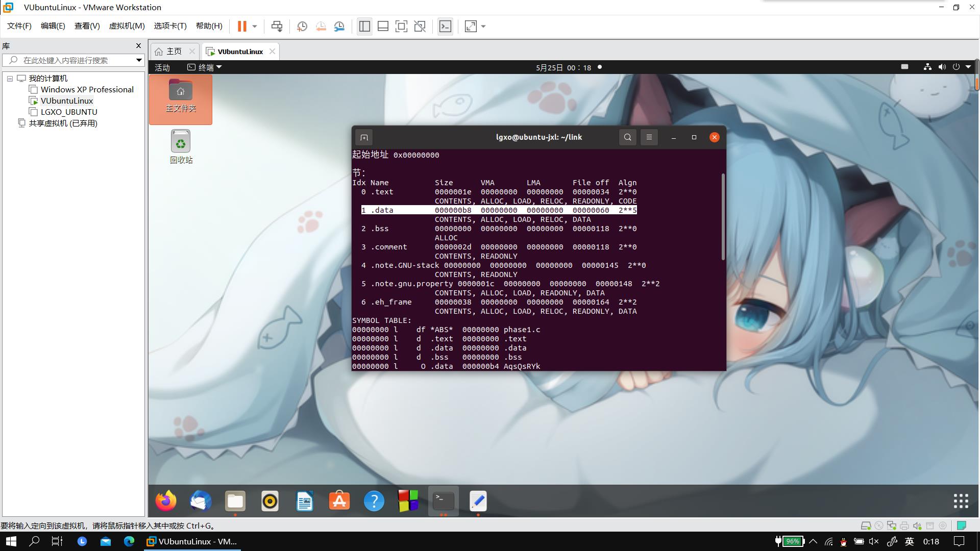Toggle the library sidebar view icon

(364, 27)
